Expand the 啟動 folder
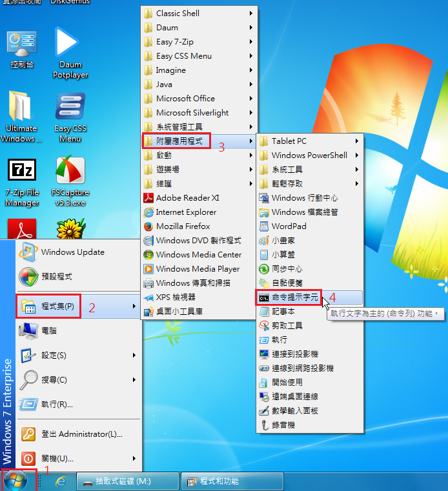The image size is (448, 491). (x=199, y=155)
